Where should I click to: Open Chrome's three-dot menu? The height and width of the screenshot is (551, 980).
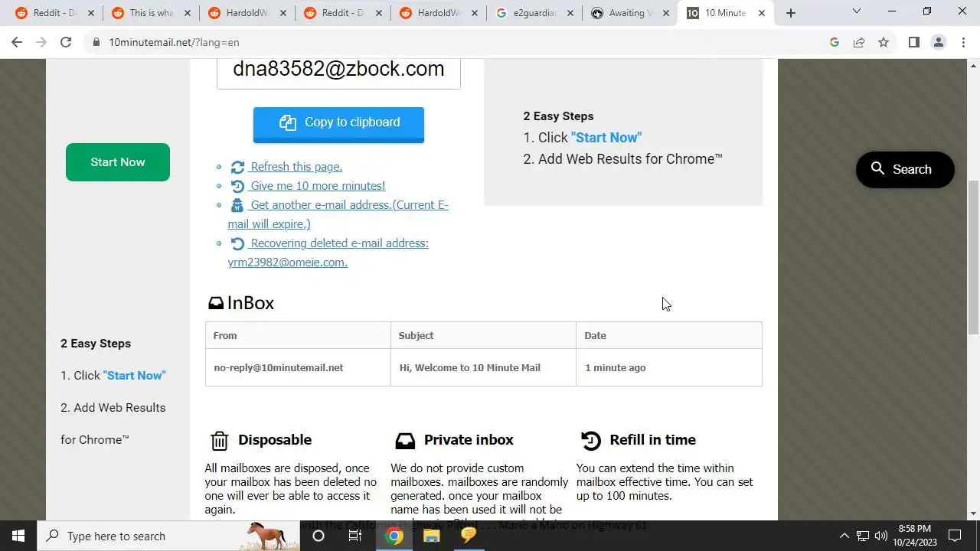click(963, 42)
